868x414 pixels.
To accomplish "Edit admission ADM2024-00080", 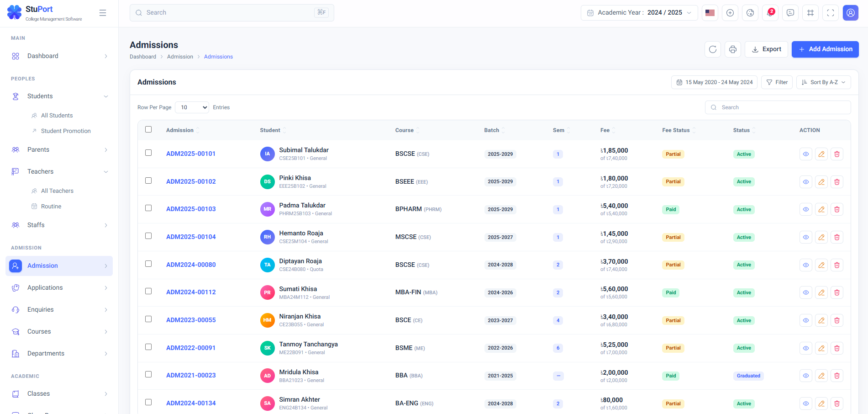I will 821,265.
